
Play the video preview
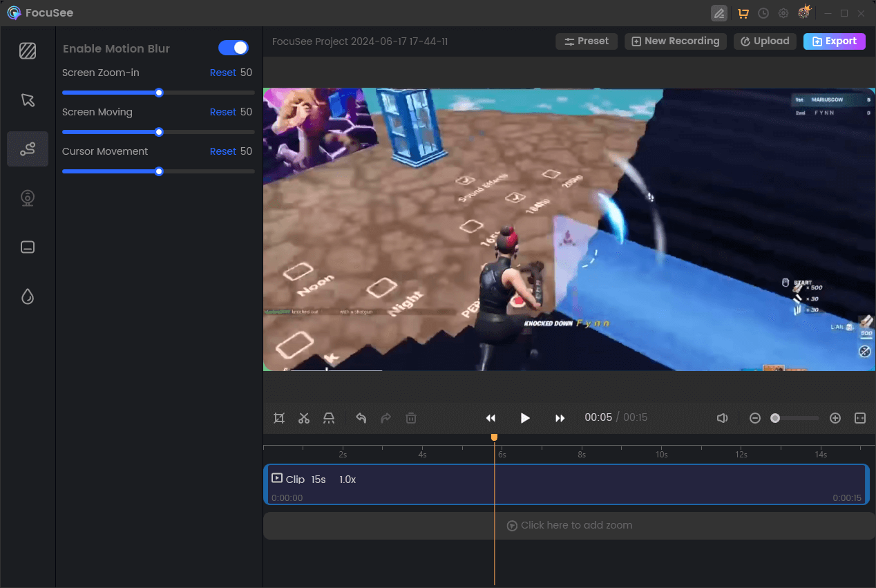[525, 418]
